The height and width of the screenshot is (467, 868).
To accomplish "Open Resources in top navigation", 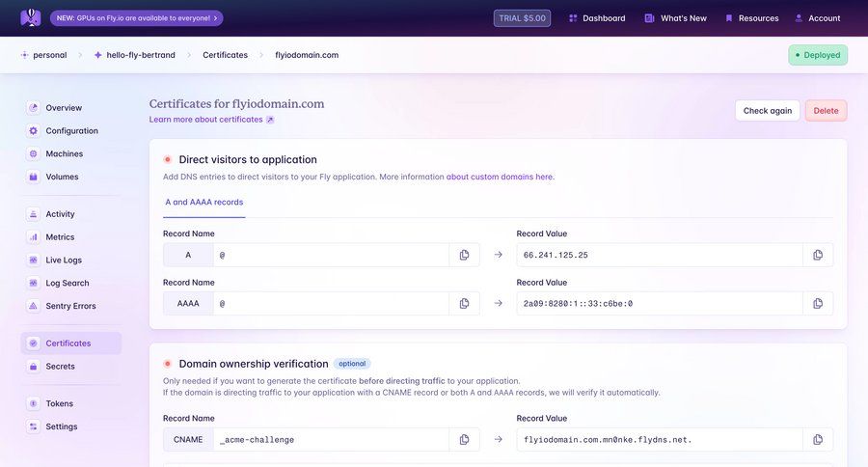I will pyautogui.click(x=751, y=18).
